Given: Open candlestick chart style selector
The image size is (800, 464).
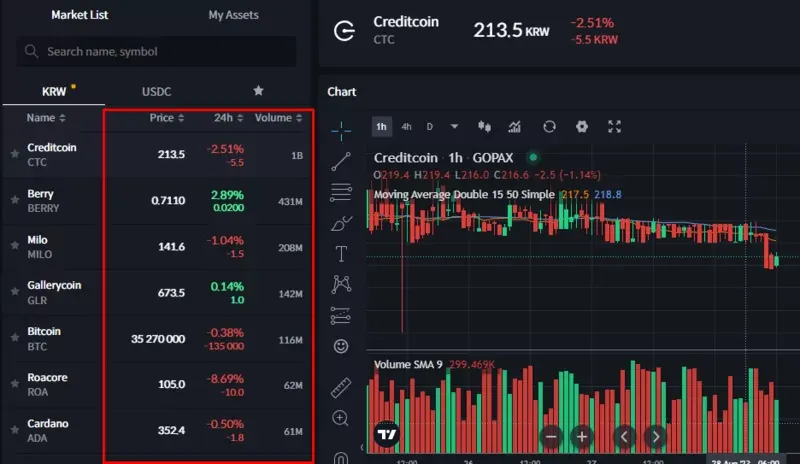Looking at the screenshot, I should (484, 127).
